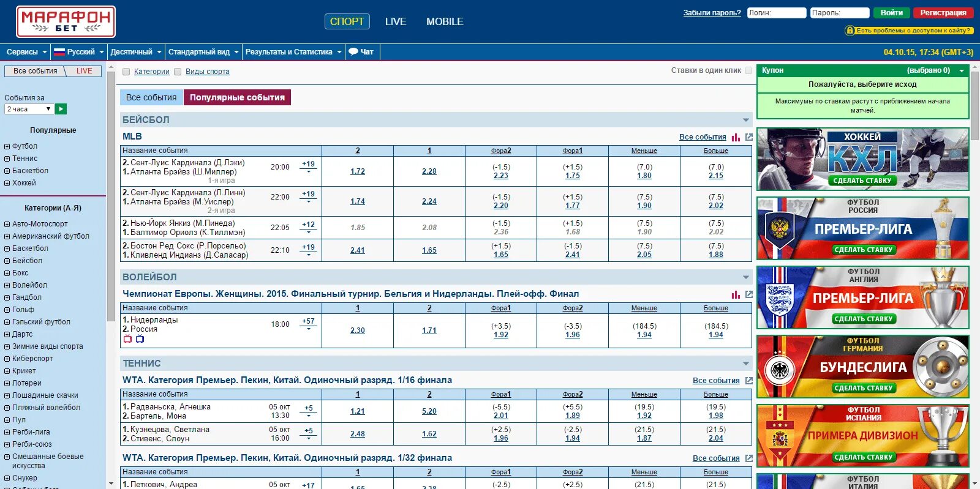980x489 pixels.
Task: Open volleyball championship in new window icon
Action: (x=748, y=294)
